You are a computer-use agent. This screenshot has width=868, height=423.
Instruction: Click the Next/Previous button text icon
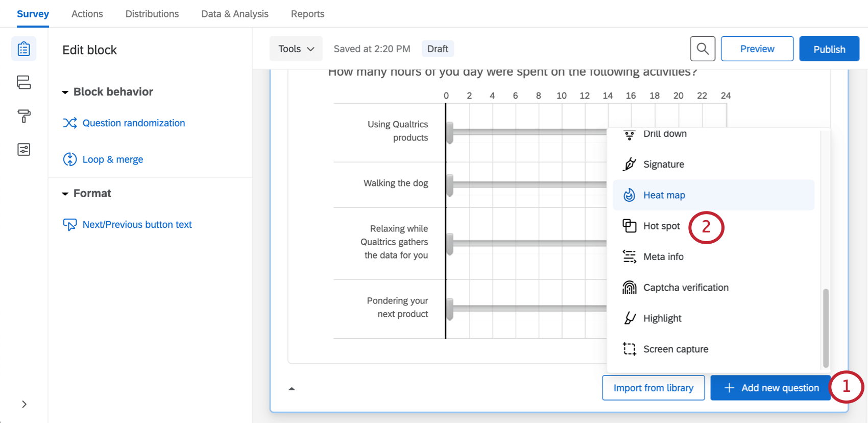(70, 225)
